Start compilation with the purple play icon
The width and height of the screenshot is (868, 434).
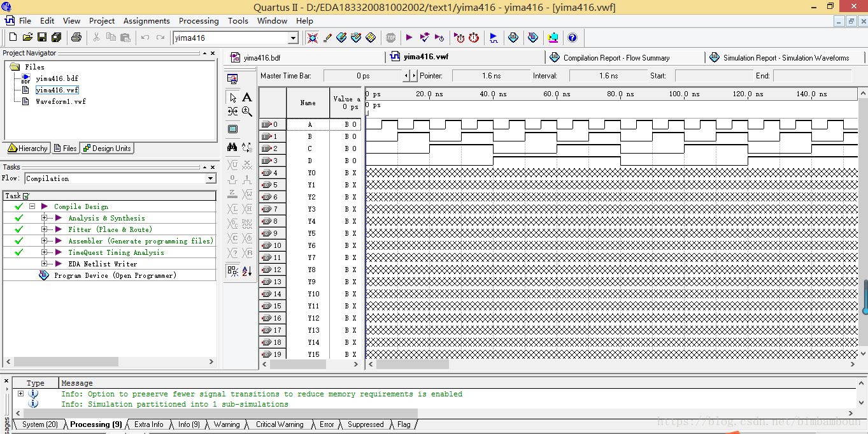409,38
